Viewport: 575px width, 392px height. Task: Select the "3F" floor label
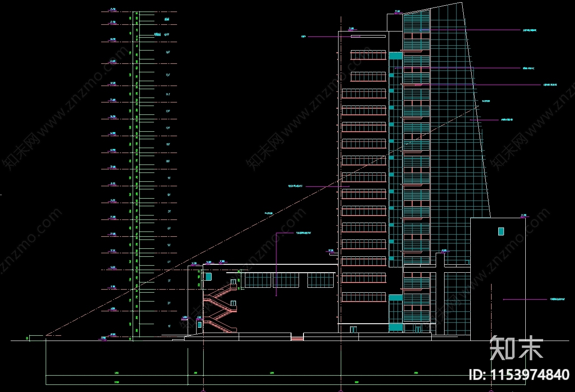[169, 281]
